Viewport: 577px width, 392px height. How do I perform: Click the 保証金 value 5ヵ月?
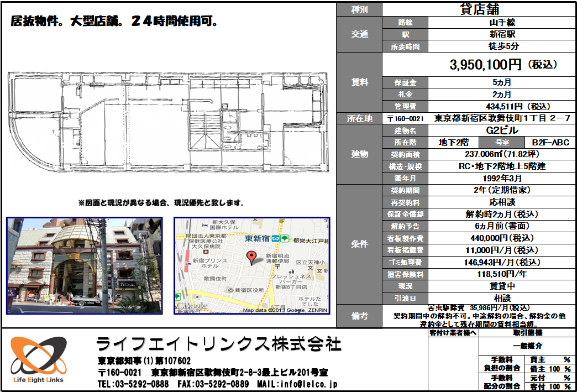pos(502,82)
